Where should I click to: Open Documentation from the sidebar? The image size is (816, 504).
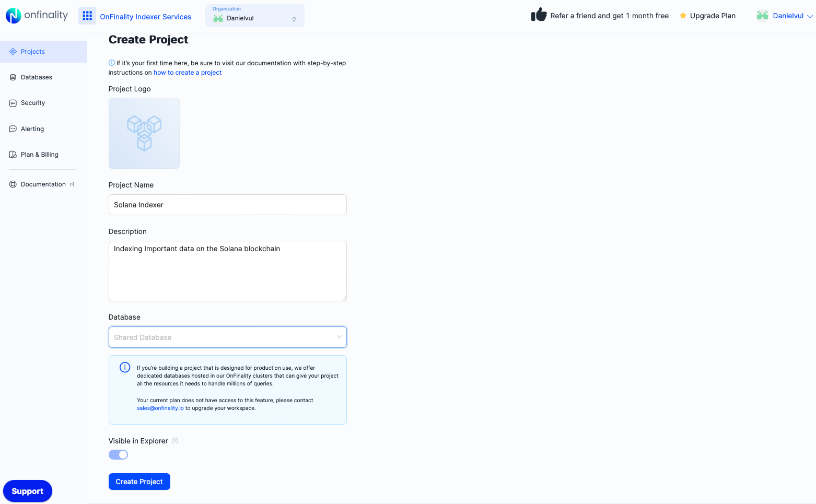click(x=43, y=184)
